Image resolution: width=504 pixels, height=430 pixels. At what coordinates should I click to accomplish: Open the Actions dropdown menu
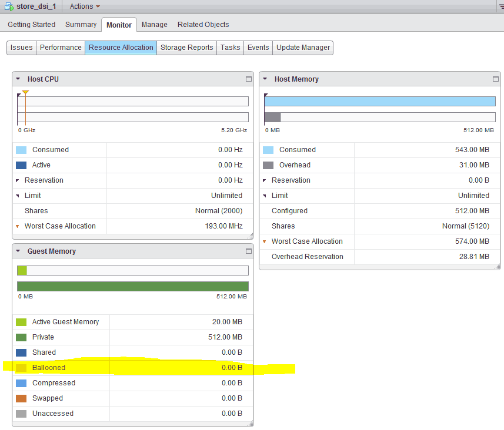coord(85,6)
